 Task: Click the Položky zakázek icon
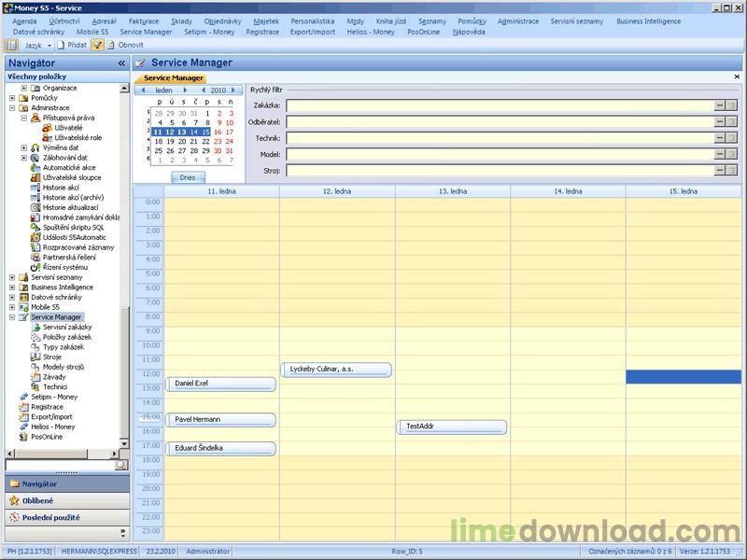tap(35, 337)
